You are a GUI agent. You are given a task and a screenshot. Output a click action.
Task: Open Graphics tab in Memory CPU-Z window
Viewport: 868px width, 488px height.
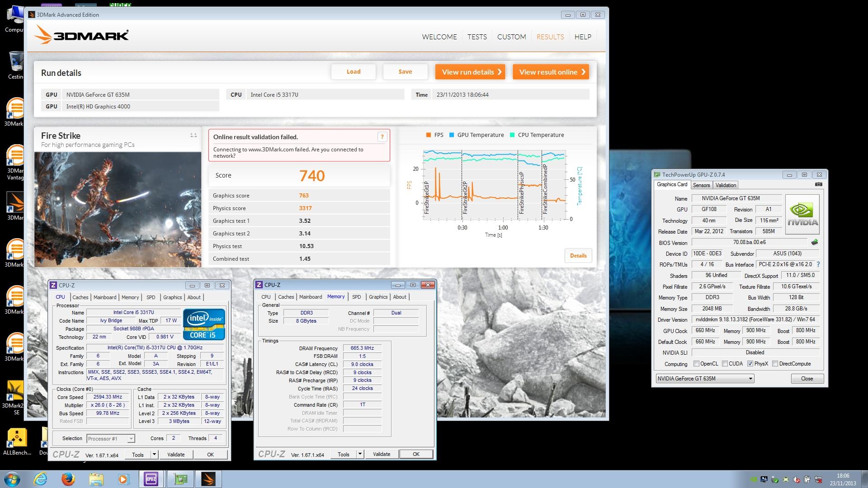point(378,297)
